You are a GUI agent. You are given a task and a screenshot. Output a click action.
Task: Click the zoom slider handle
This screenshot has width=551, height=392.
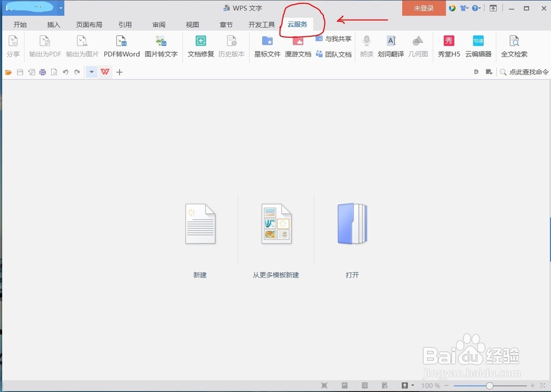coord(489,386)
